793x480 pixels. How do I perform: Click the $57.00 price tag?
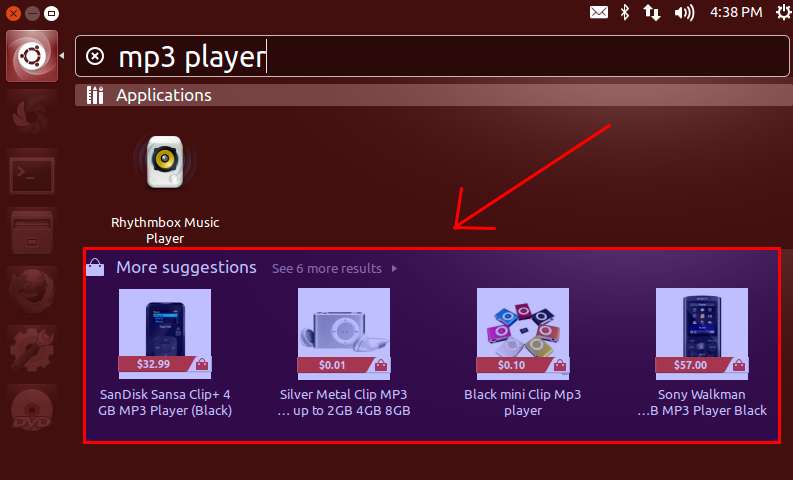click(x=690, y=365)
